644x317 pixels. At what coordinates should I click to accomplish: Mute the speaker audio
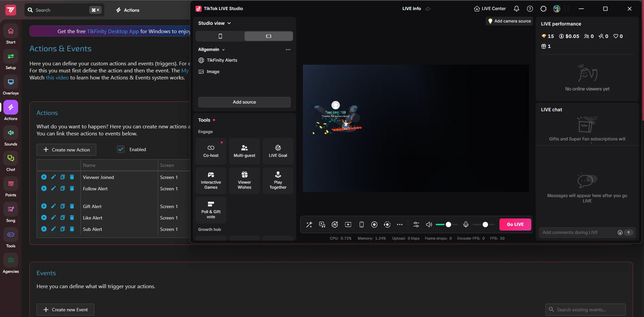tap(429, 225)
